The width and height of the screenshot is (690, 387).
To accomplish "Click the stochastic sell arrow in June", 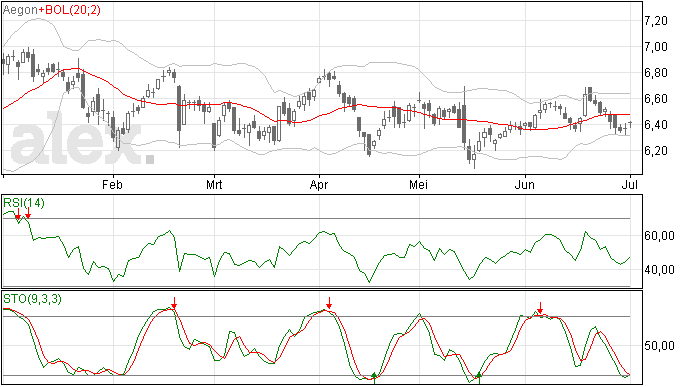I will click(x=540, y=308).
